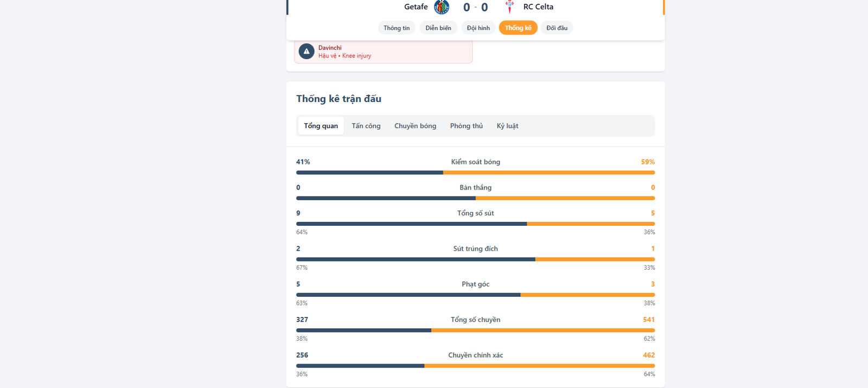Go to the Đối đầu tab
This screenshot has height=388, width=868.
click(557, 28)
